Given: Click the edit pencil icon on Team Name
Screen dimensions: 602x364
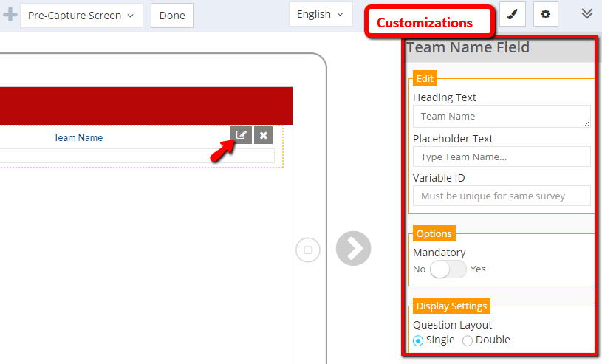Looking at the screenshot, I should 241,135.
